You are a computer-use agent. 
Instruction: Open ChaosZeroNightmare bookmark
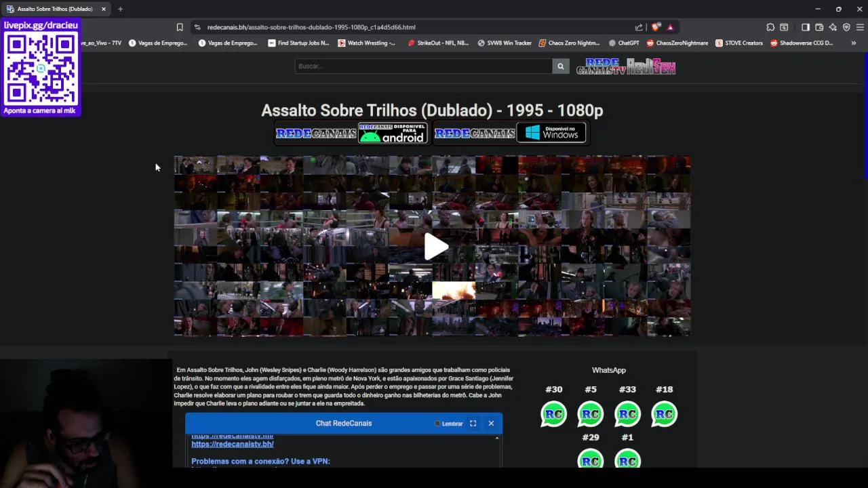coord(677,43)
